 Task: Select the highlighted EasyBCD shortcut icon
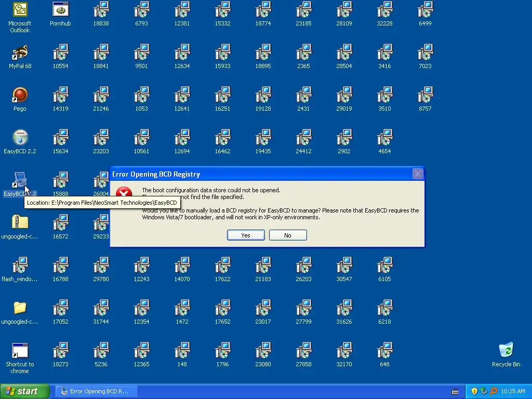tap(20, 180)
